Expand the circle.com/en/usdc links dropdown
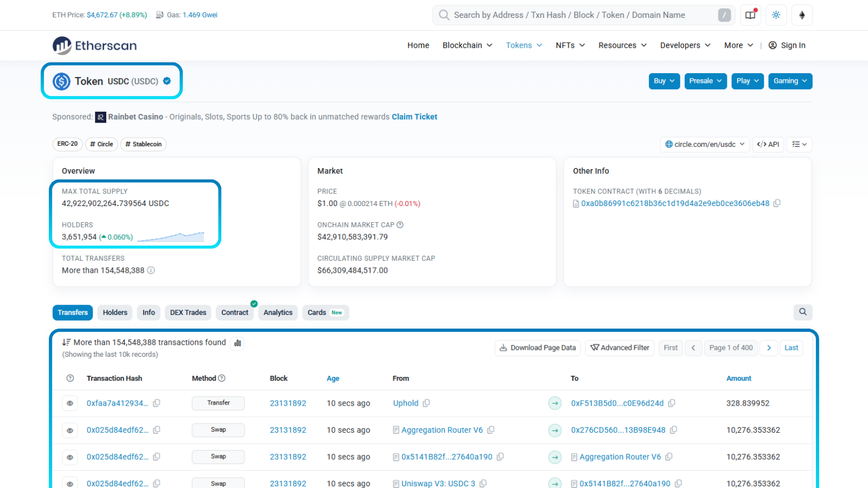 pyautogui.click(x=705, y=144)
